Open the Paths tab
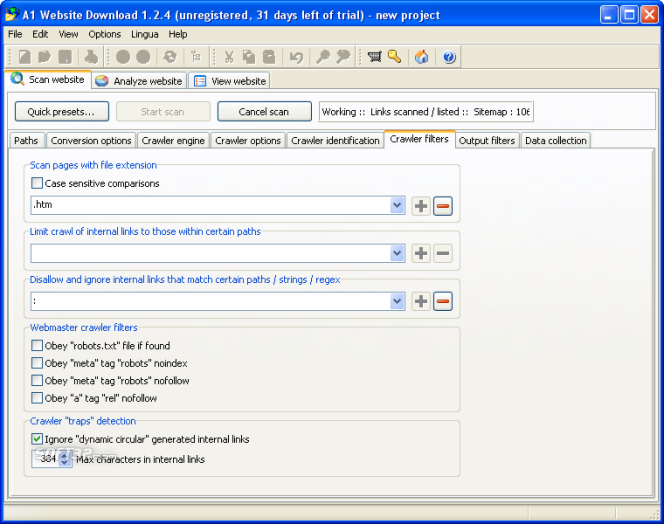This screenshot has height=524, width=664. coord(26,141)
